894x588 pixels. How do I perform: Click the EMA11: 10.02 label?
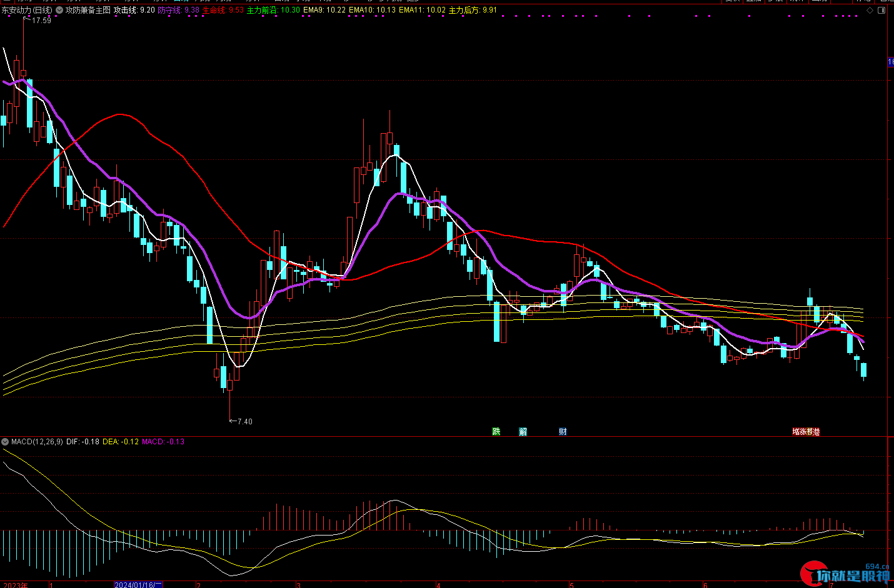[x=422, y=10]
